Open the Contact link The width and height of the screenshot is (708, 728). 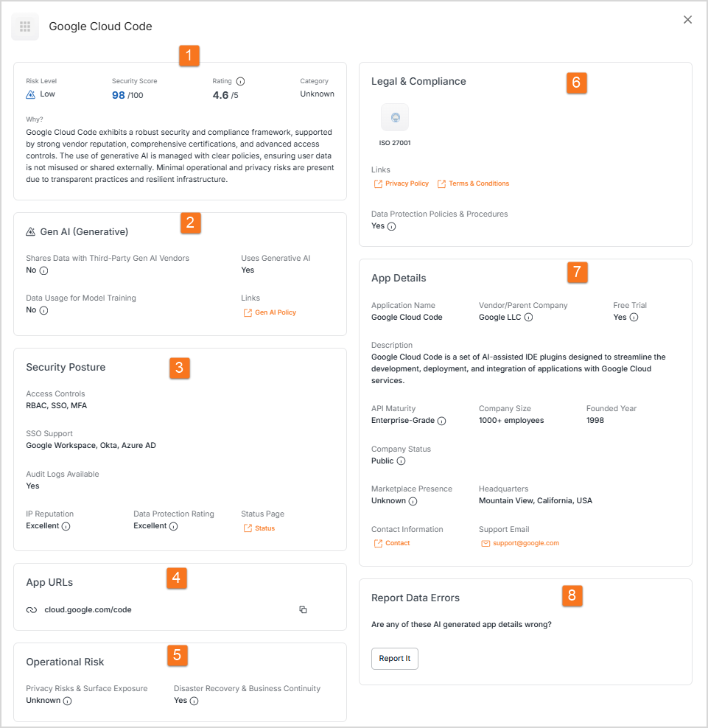click(x=392, y=543)
